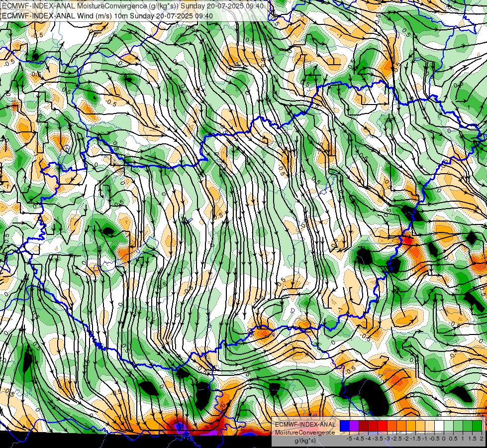Pick the darkest maroon red legend swatch
Image resolution: width=487 pixels, height=448 pixels.
point(364,426)
